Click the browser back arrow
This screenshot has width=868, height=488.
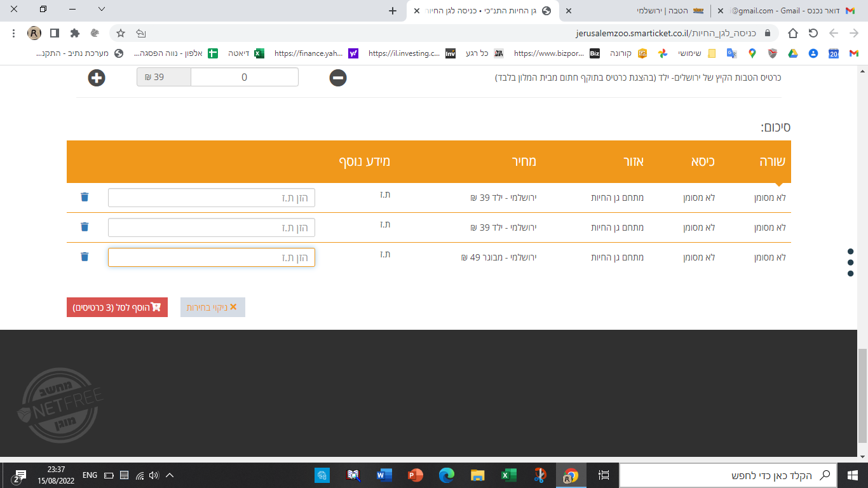coord(854,33)
